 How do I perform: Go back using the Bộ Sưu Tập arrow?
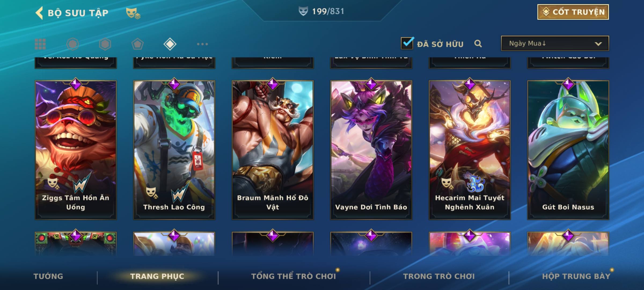click(39, 13)
